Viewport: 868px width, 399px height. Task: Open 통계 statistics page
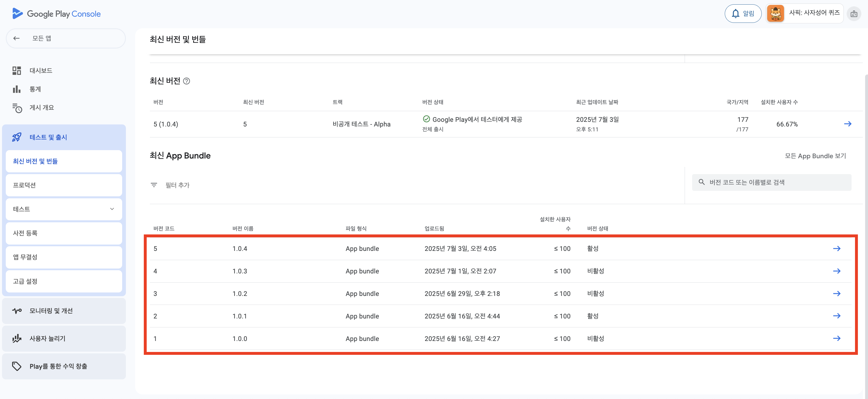pos(35,89)
